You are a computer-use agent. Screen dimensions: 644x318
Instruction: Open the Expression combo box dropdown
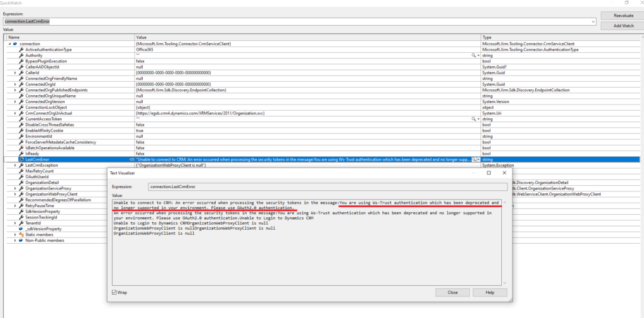coord(594,21)
